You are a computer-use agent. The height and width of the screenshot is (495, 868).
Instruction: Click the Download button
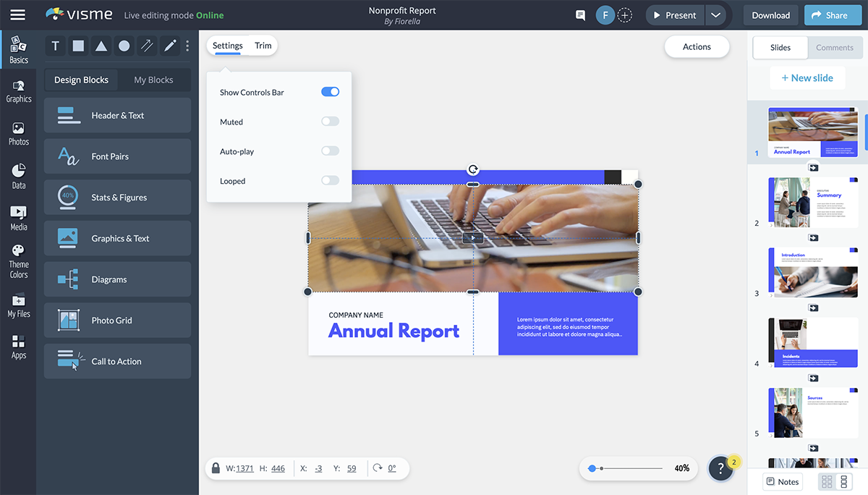coord(770,15)
